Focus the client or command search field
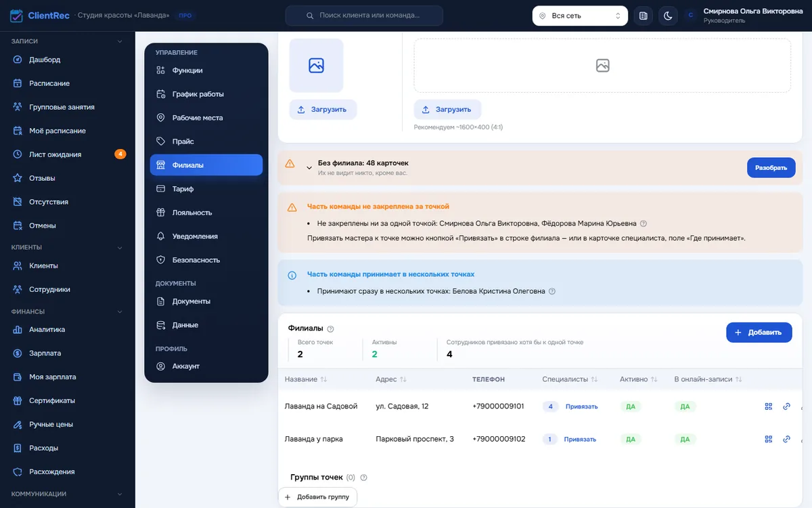Image resolution: width=812 pixels, height=508 pixels. (x=364, y=16)
